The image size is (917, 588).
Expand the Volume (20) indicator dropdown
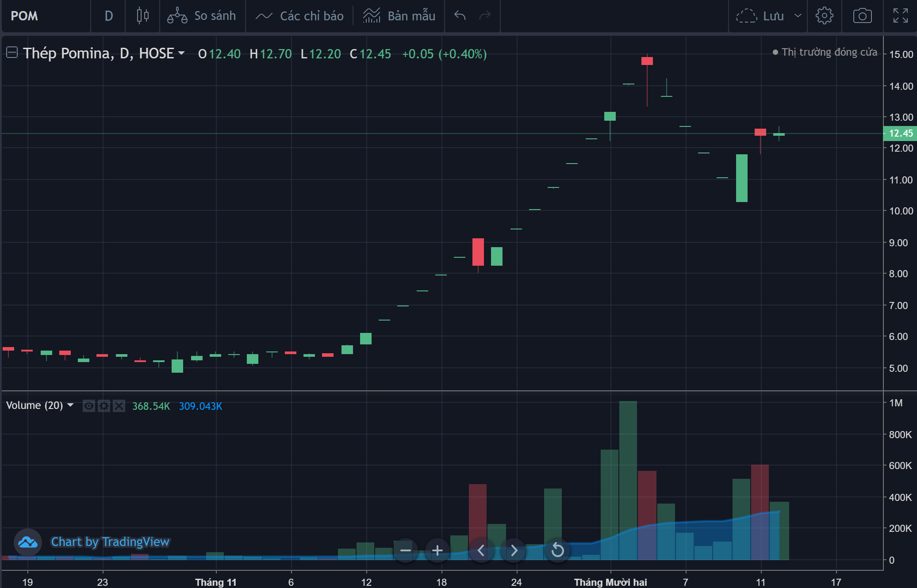tap(70, 405)
